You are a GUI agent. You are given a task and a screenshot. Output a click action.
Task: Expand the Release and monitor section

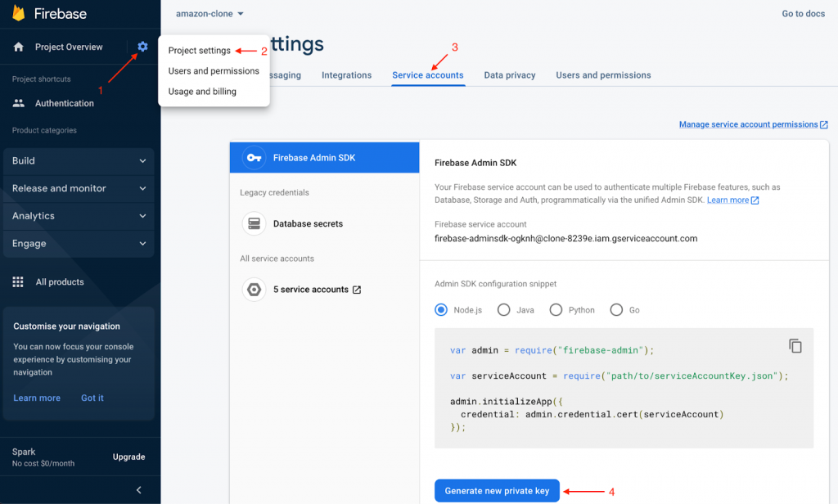[79, 188]
